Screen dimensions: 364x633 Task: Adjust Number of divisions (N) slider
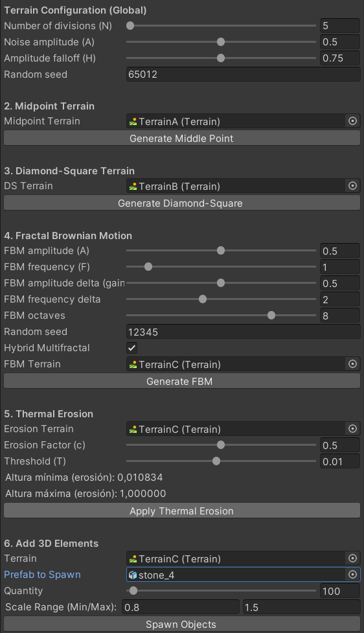pos(221,26)
